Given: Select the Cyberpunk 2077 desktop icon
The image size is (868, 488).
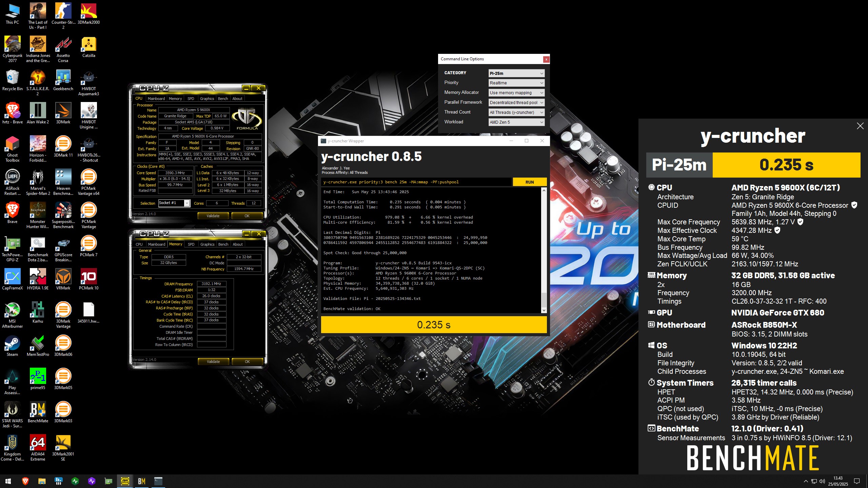Looking at the screenshot, I should [x=13, y=50].
